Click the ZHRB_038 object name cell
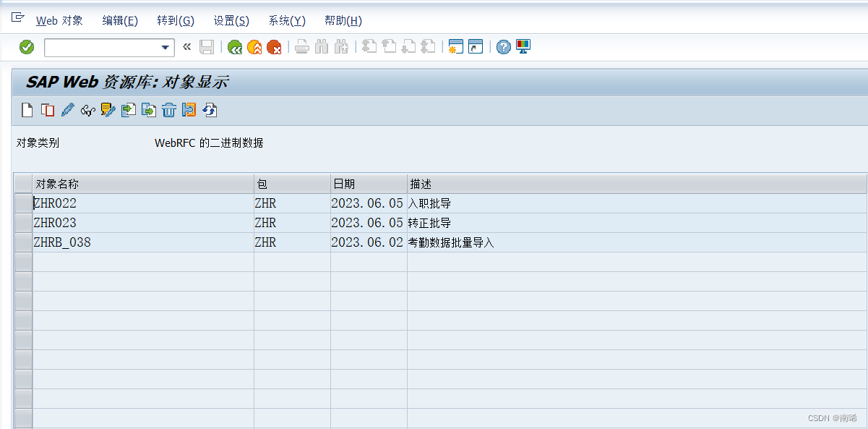The width and height of the screenshot is (868, 429). point(143,242)
